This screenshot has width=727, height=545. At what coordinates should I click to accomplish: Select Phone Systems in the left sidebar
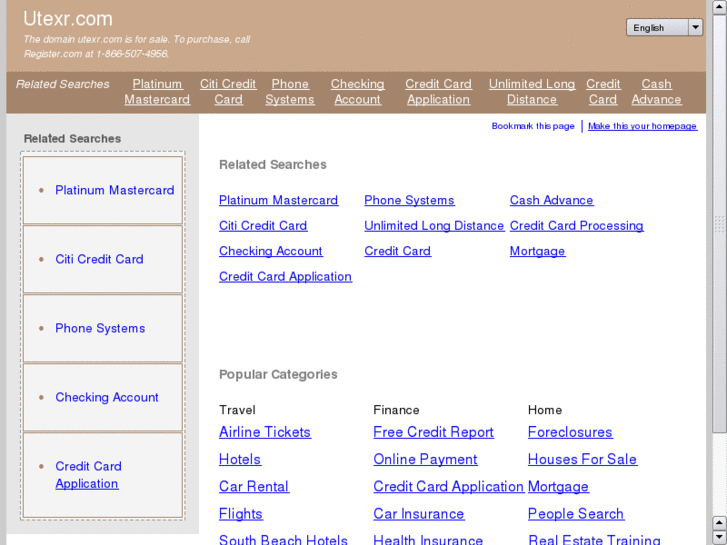pyautogui.click(x=100, y=328)
